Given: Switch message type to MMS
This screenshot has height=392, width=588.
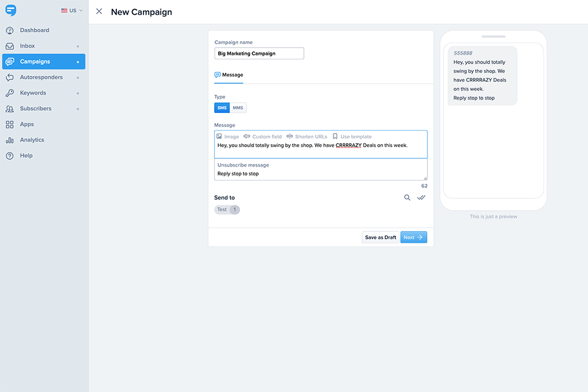Looking at the screenshot, I should tap(238, 108).
